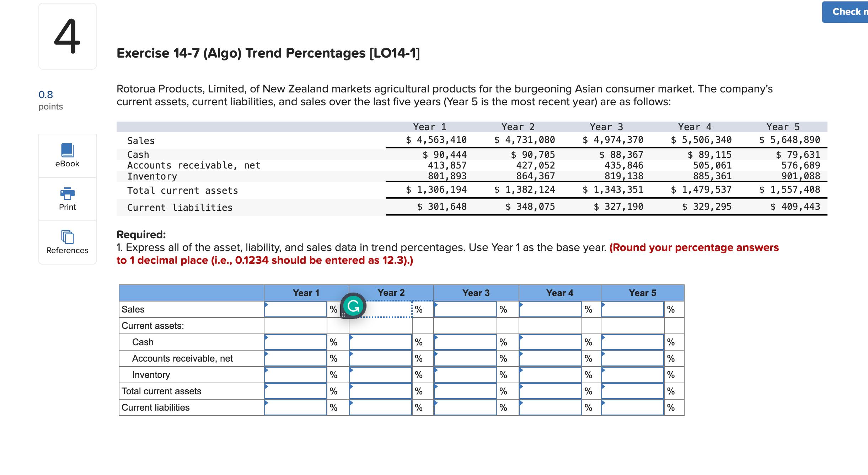Click the Inventory Year 3 percentage input
The height and width of the screenshot is (475, 868).
coord(464,374)
